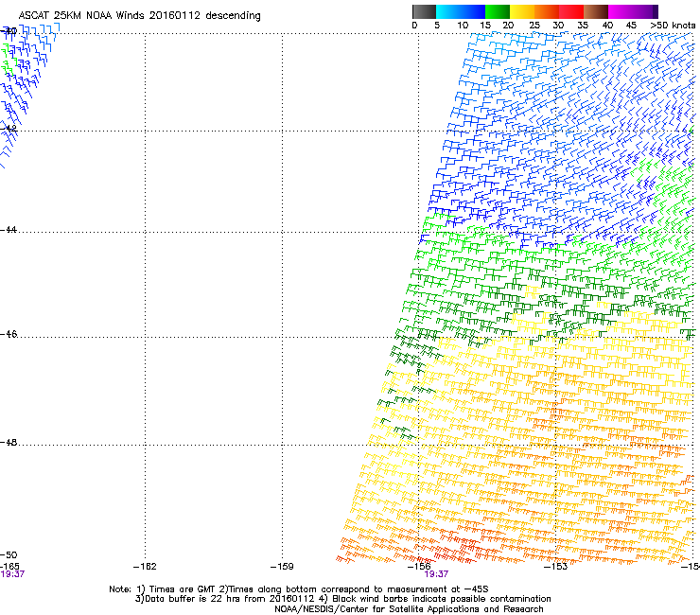This screenshot has height=615, width=700.
Task: Click the green 15-20 knots color segment
Action: point(498,11)
